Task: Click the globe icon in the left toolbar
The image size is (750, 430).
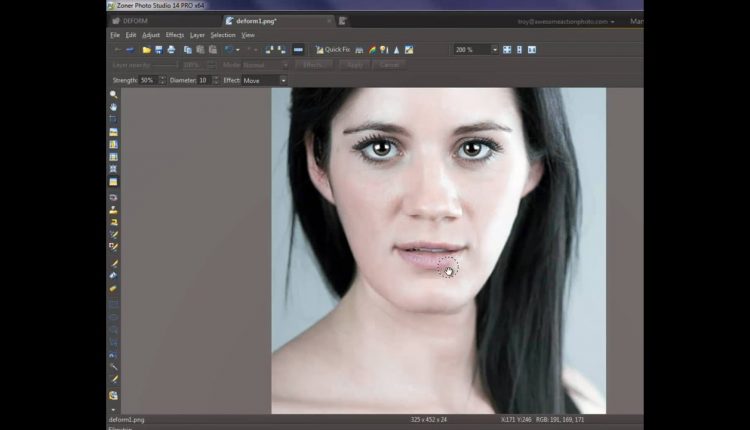Action: pyautogui.click(x=113, y=396)
